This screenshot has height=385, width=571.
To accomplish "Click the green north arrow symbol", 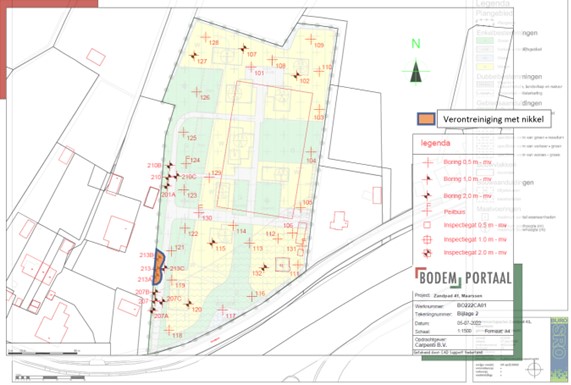I will click(x=416, y=71).
